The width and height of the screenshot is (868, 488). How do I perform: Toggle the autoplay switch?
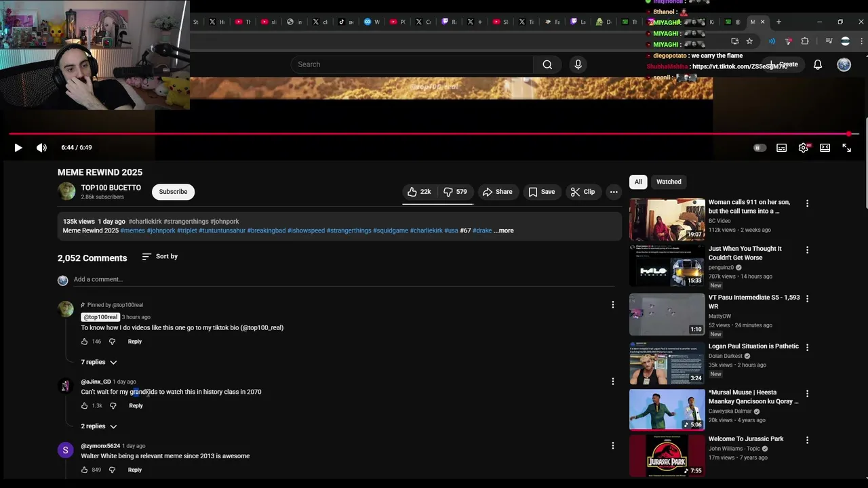[759, 148]
